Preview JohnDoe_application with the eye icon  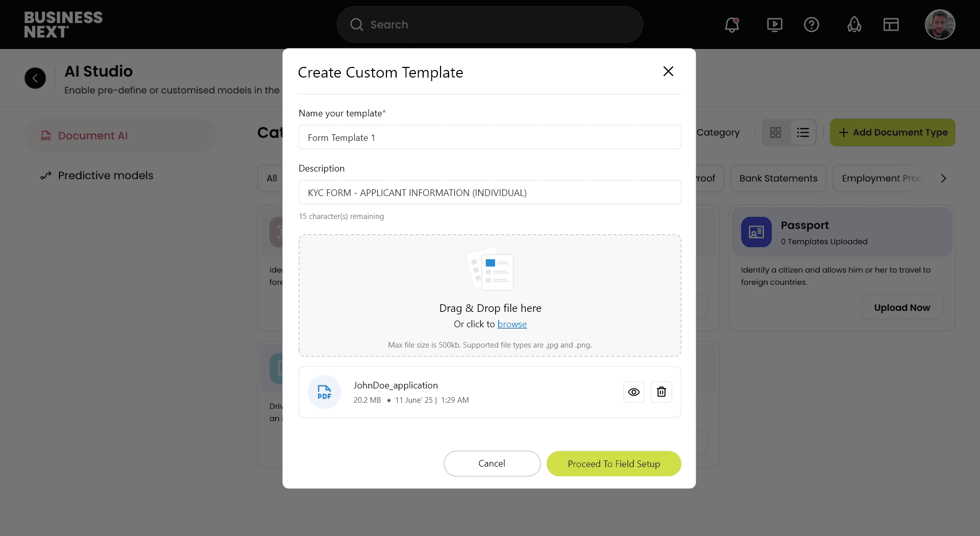tap(633, 392)
